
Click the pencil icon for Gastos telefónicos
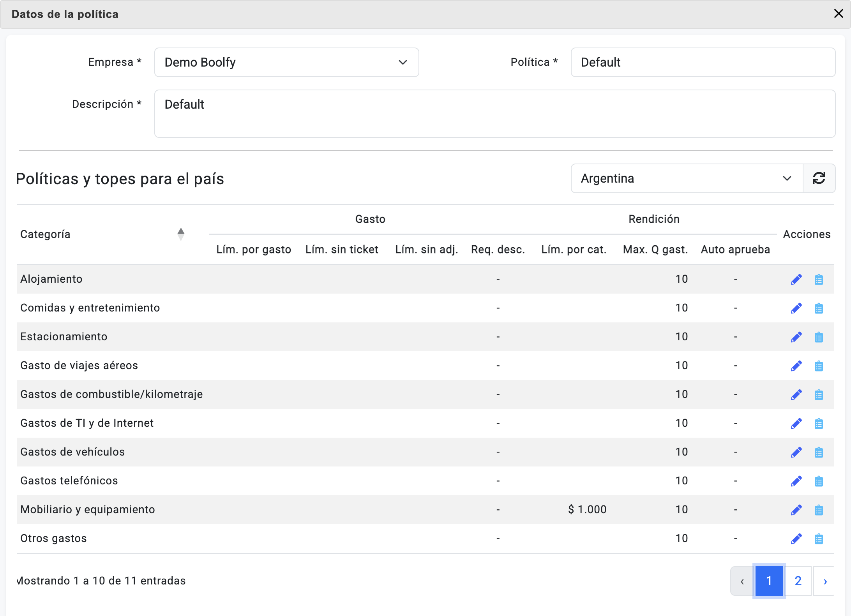point(796,481)
